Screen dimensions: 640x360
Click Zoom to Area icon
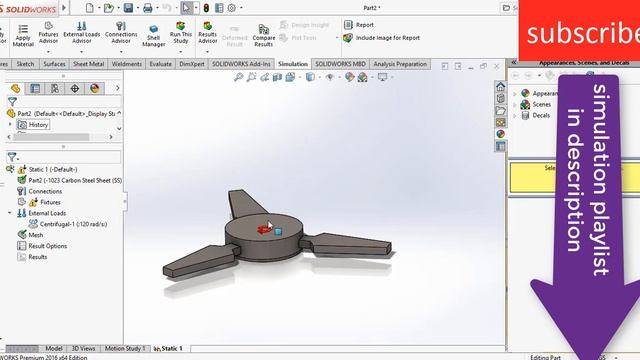[251, 77]
